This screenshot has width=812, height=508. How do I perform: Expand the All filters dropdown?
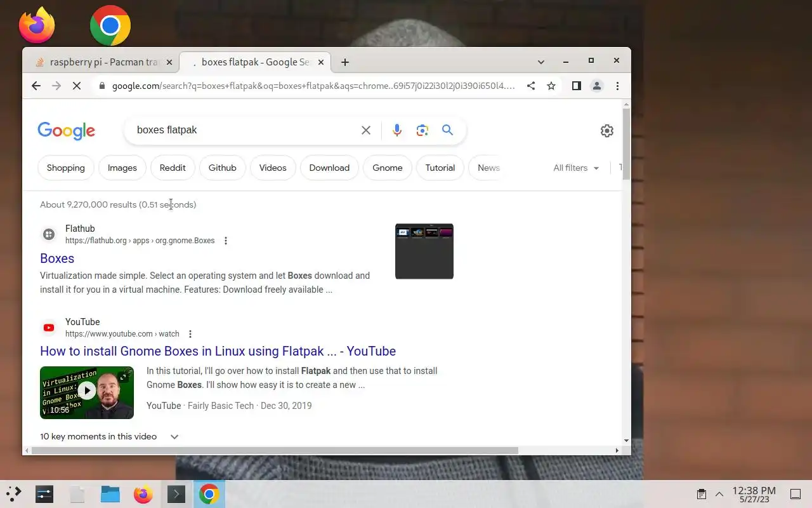tap(576, 168)
